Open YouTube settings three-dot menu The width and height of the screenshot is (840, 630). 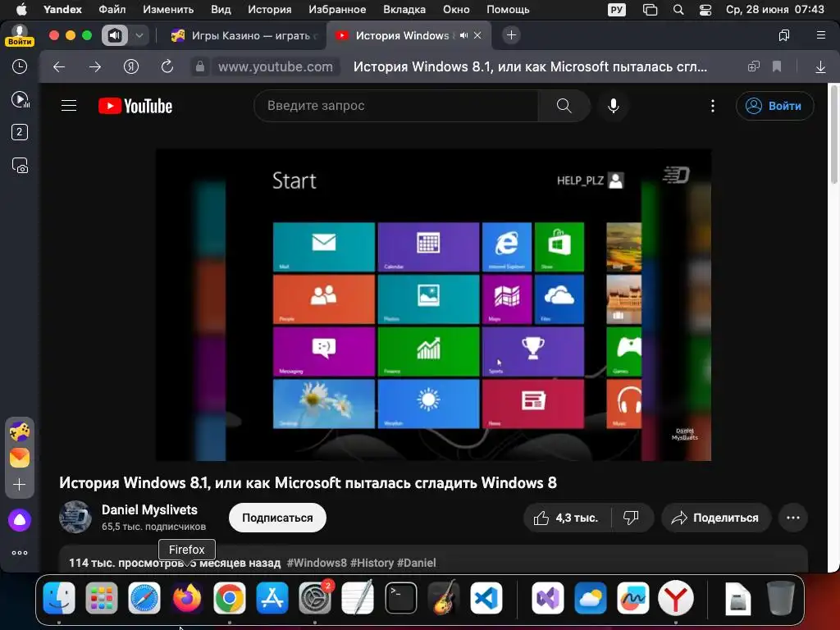click(713, 106)
